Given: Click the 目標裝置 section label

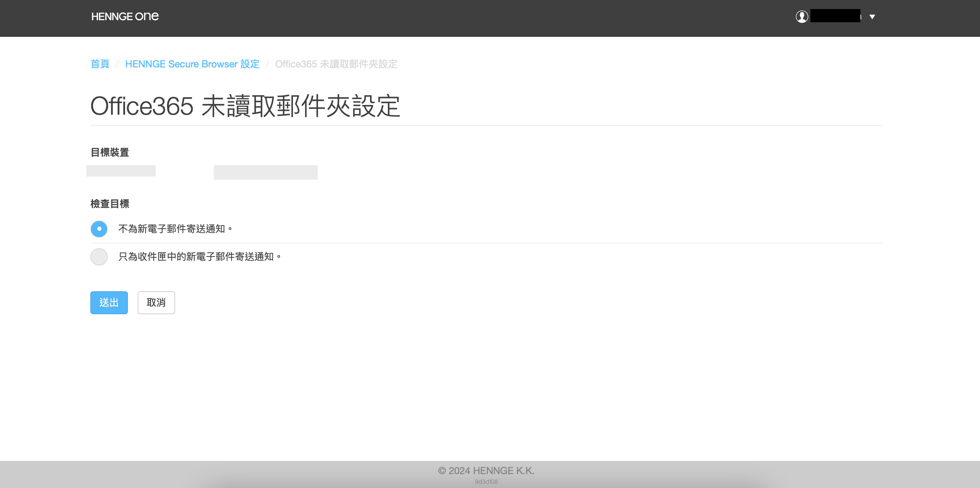Looking at the screenshot, I should pos(109,152).
